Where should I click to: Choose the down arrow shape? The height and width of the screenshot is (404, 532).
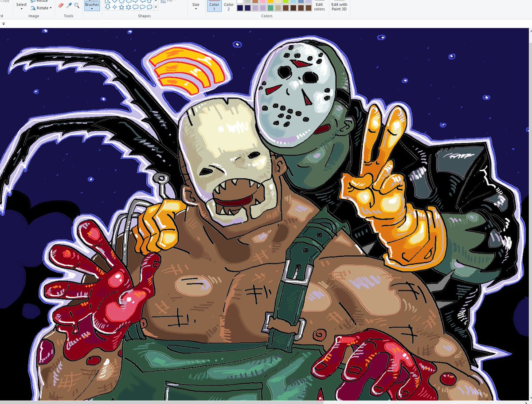pyautogui.click(x=108, y=7)
